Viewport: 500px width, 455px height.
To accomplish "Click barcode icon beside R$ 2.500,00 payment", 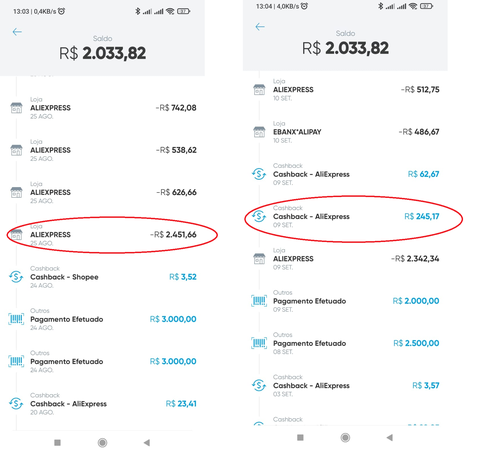I will [259, 343].
